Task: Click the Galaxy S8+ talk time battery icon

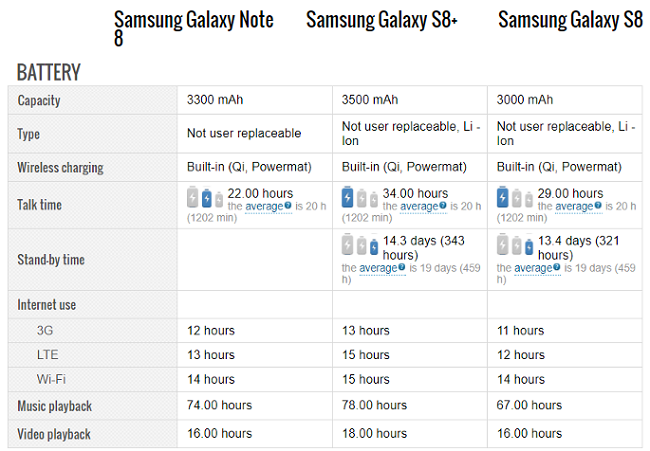Action: coord(360,199)
